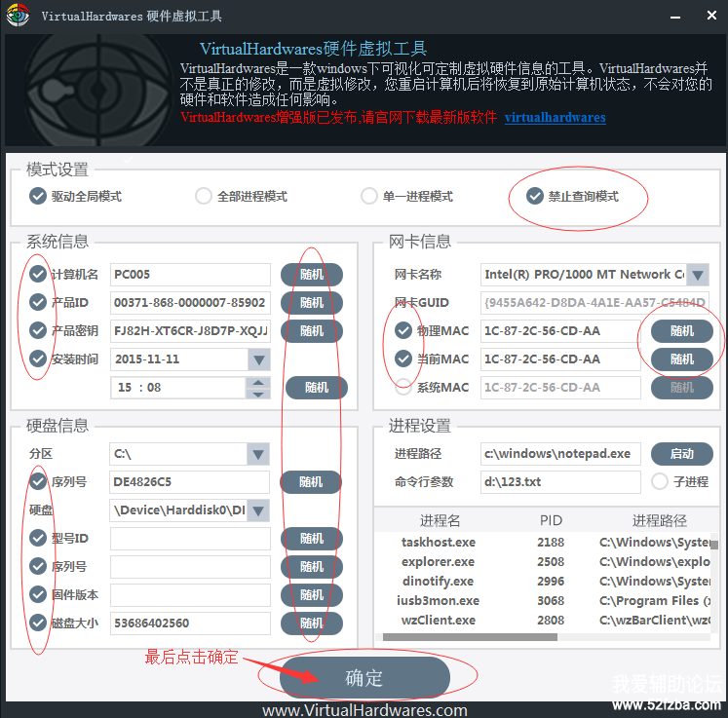Randomize the 产品密钥 value
The image size is (728, 718).
(x=312, y=331)
